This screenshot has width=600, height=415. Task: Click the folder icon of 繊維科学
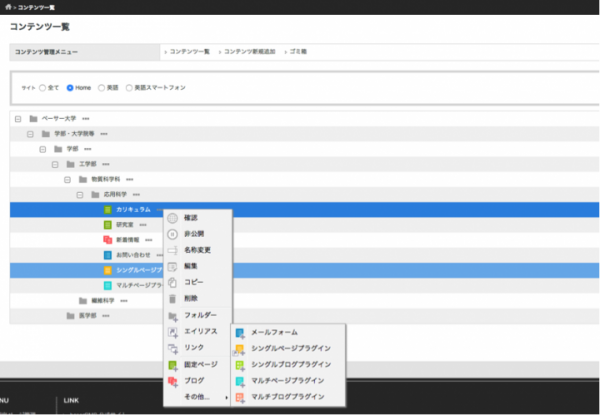click(x=83, y=301)
